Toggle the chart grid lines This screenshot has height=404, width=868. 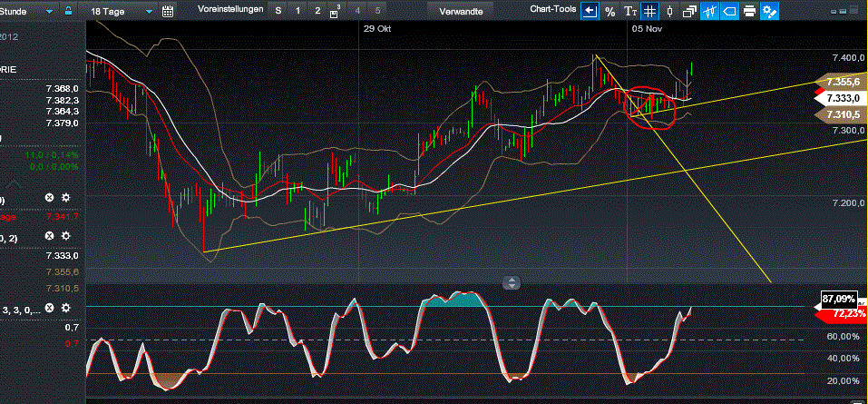pos(649,12)
